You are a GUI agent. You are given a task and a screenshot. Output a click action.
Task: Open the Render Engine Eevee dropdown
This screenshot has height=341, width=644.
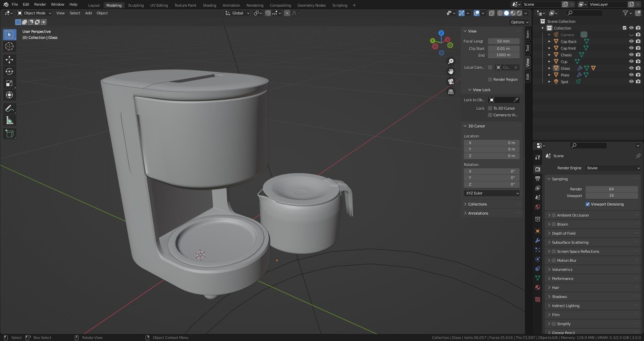(613, 168)
